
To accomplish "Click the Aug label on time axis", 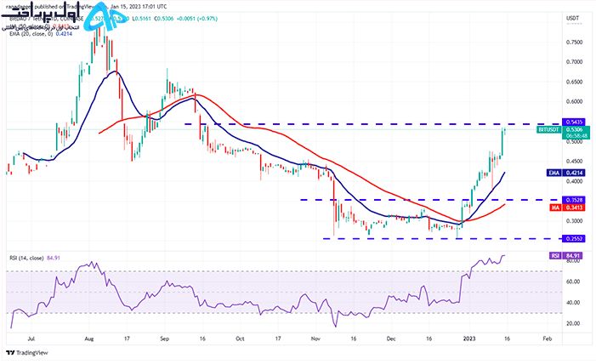I will (89, 338).
